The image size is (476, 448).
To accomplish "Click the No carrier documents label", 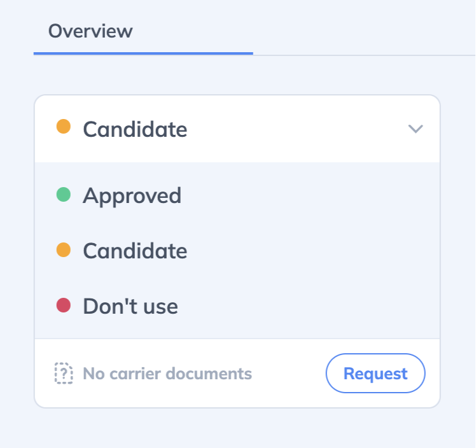I will coord(167,374).
